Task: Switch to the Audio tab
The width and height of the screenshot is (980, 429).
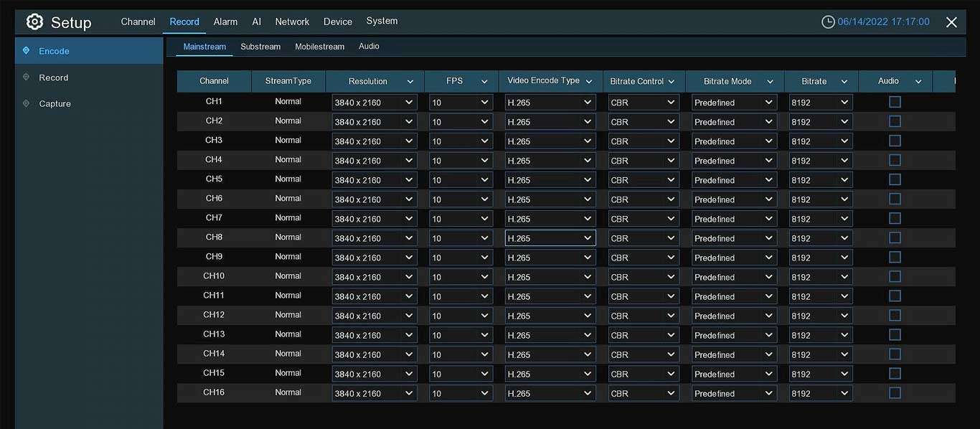Action: click(x=369, y=46)
